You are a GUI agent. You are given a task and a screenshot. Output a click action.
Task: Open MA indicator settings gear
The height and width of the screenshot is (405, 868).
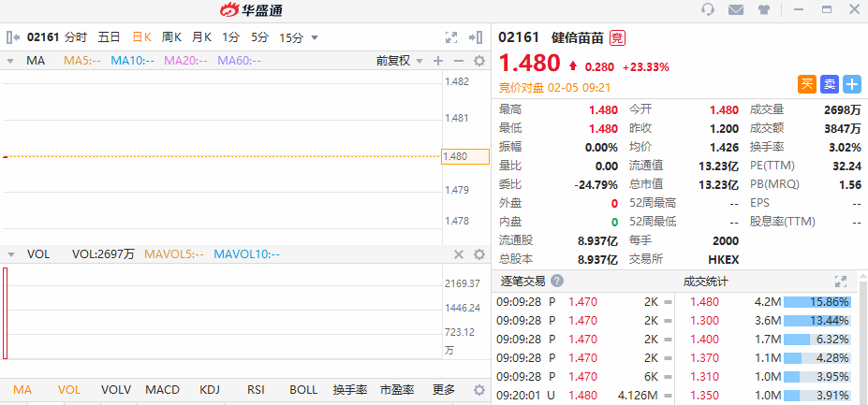coord(479,61)
